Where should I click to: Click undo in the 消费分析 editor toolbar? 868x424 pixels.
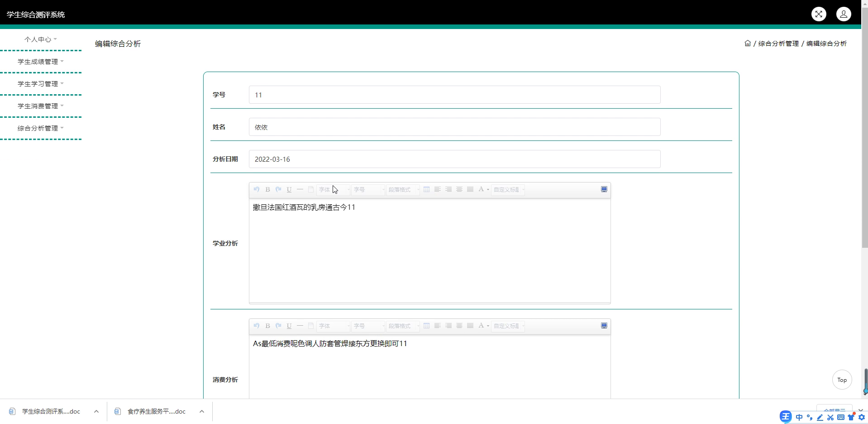[257, 326]
